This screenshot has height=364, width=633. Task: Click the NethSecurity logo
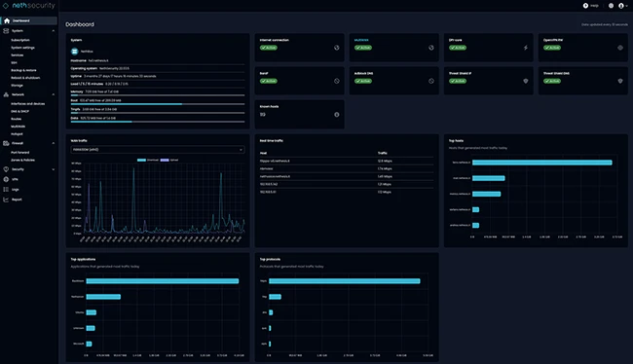tap(28, 6)
